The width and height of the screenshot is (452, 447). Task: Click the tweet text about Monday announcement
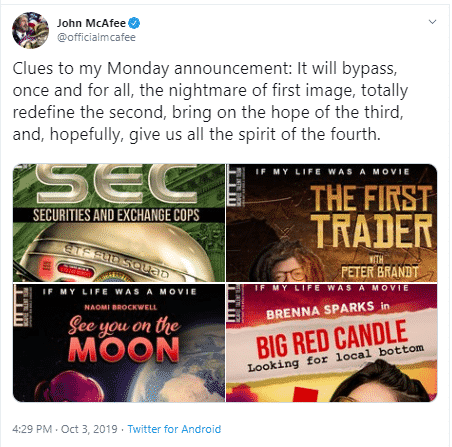pos(210,101)
